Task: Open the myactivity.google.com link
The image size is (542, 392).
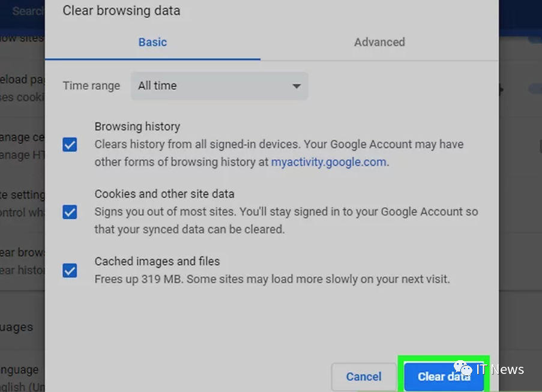Action: point(328,162)
